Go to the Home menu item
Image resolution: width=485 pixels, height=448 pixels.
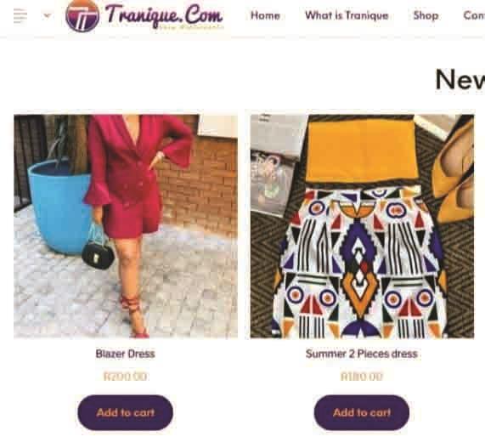point(265,15)
